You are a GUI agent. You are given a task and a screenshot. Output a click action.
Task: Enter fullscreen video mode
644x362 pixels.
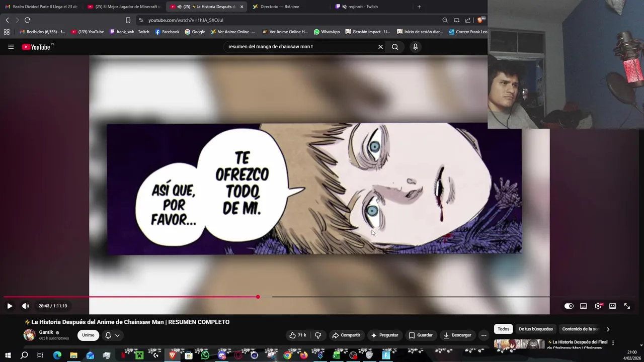tap(627, 306)
